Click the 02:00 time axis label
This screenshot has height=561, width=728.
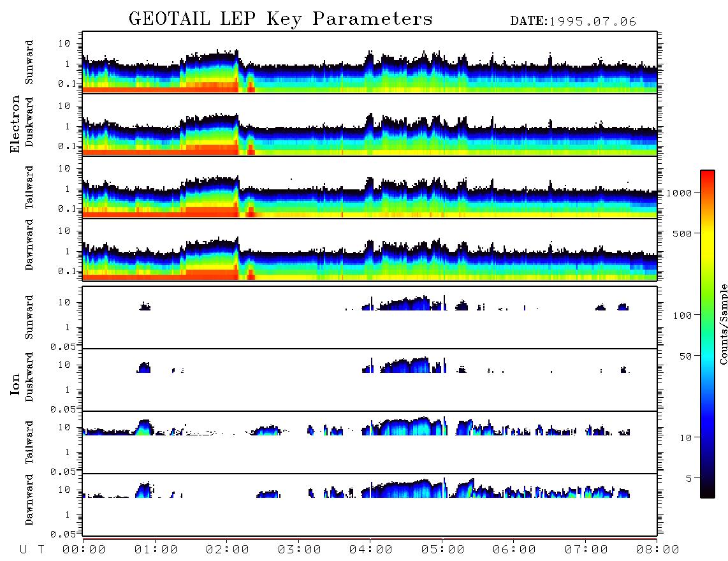228,550
